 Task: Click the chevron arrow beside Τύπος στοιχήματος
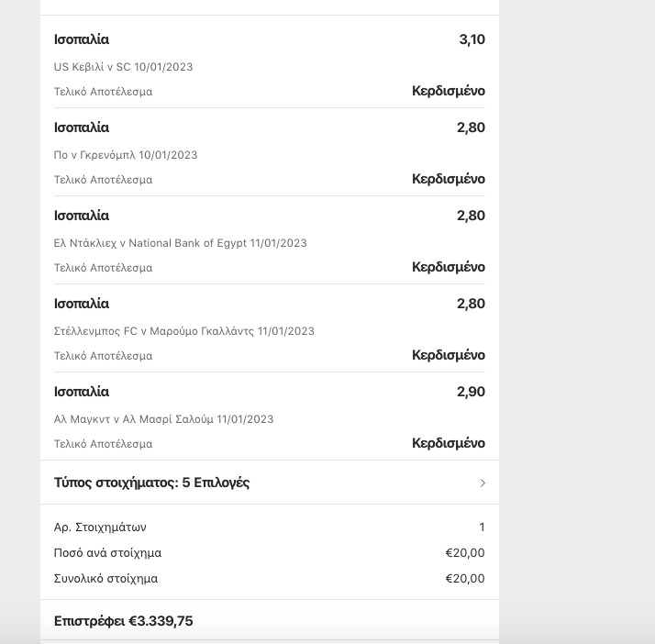coord(483,483)
